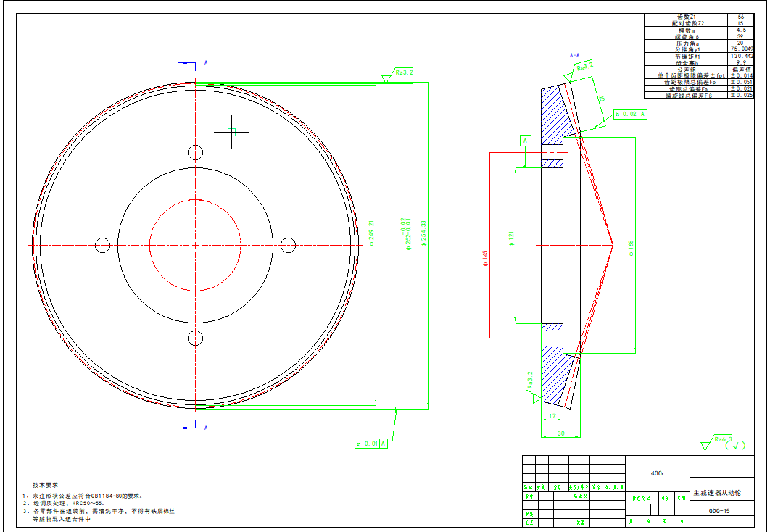Select the 技术要求 heading text
Screen dimensions: 770x532
[x=45, y=485]
